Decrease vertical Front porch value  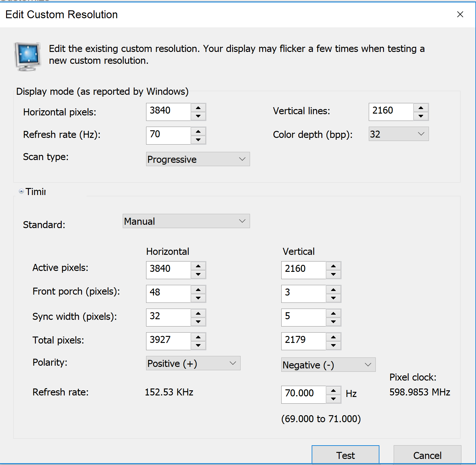(333, 298)
